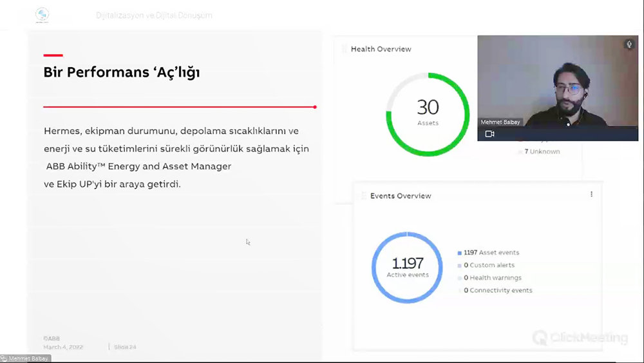
Task: Click the blue Asset events legend square
Action: [460, 253]
